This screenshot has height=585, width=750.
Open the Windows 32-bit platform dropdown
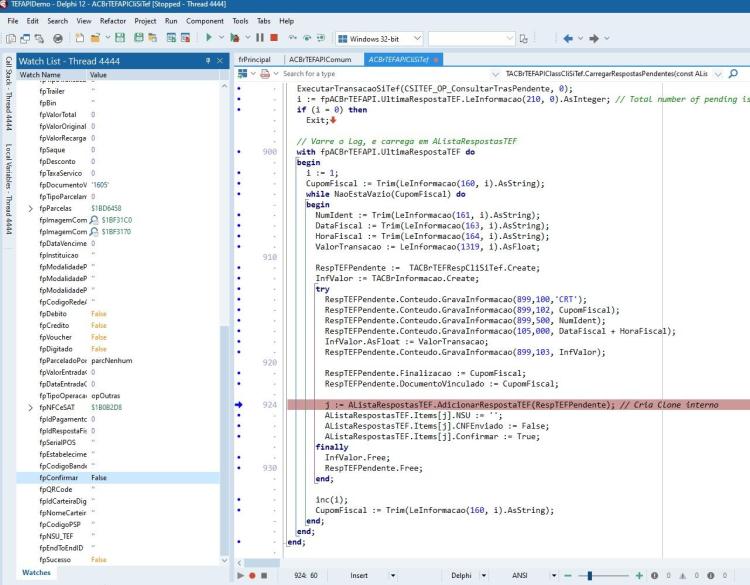point(417,38)
